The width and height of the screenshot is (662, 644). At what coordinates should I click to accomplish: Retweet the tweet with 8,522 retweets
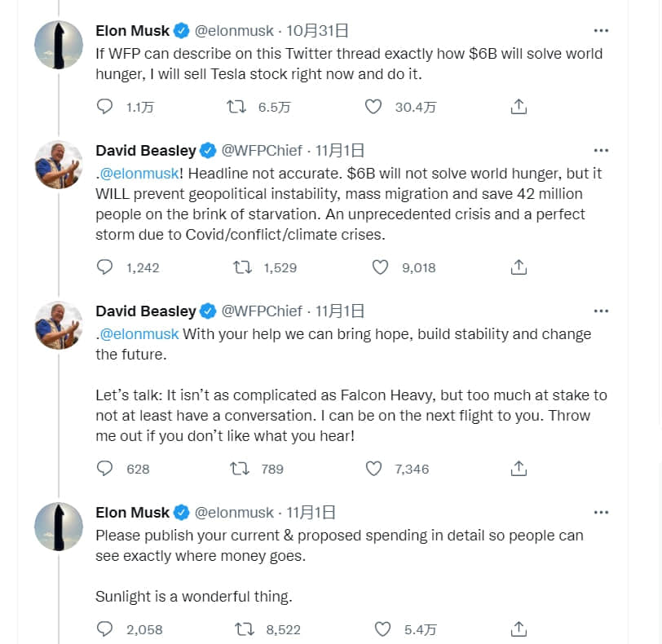point(245,629)
